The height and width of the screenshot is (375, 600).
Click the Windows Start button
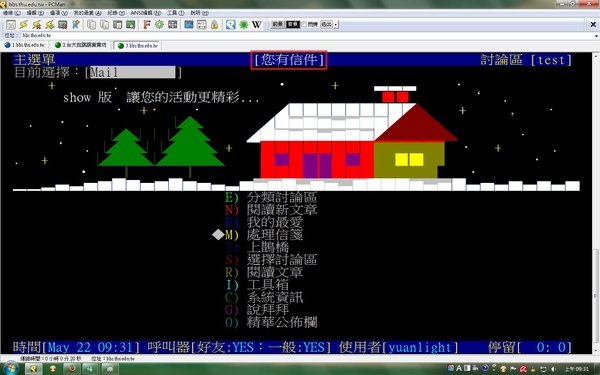coord(10,369)
